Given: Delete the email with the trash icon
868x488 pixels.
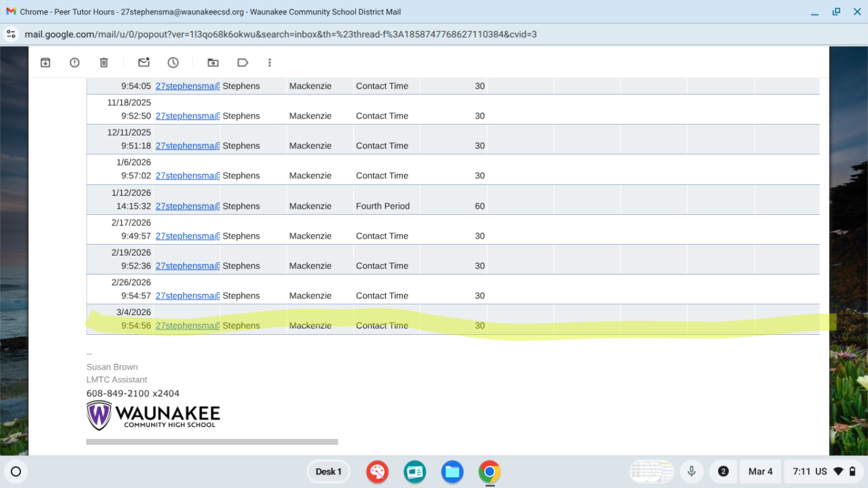Looking at the screenshot, I should [x=104, y=62].
